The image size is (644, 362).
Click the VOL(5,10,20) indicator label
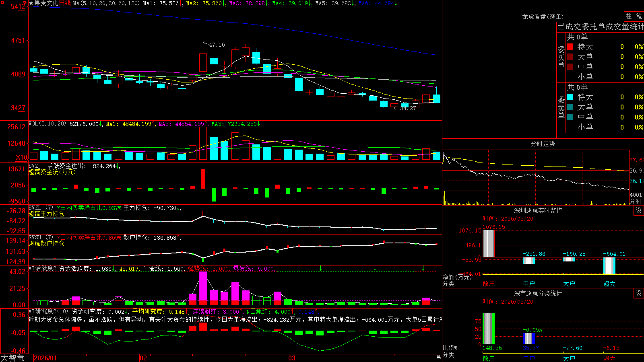tap(47, 124)
